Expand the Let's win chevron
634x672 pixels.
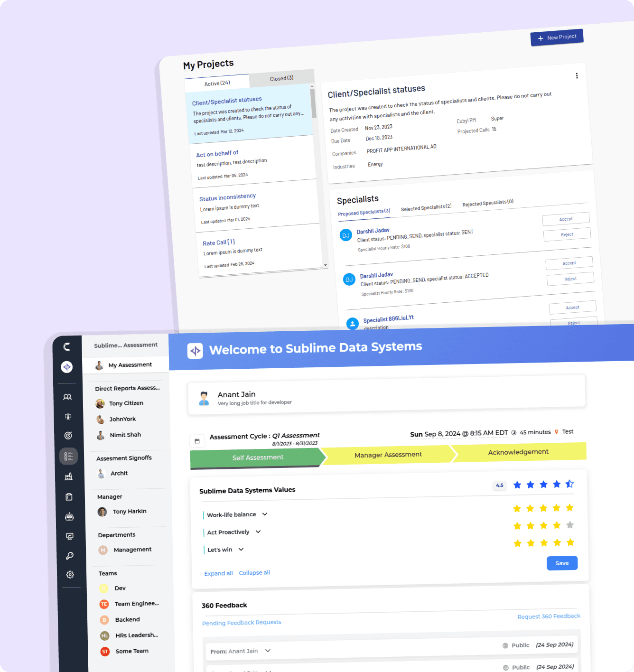pyautogui.click(x=241, y=549)
